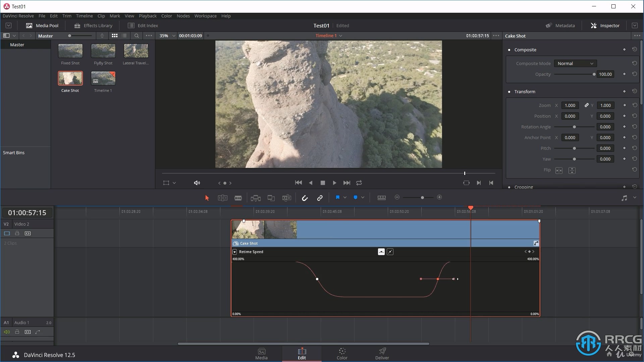Activate the Trim Edit Mode tool
Screen dimensions: 644x362
(223, 198)
